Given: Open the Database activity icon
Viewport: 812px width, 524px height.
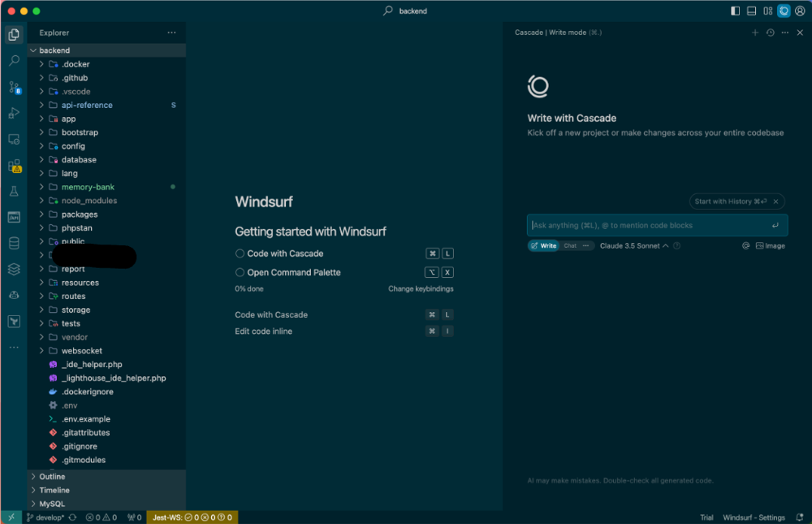Looking at the screenshot, I should [14, 243].
